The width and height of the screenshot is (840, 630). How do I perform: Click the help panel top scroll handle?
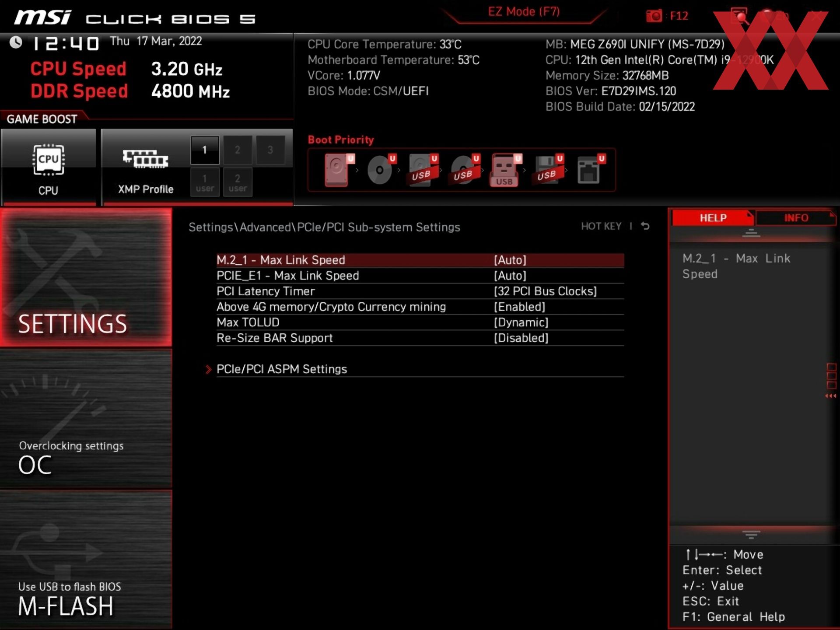click(x=751, y=233)
